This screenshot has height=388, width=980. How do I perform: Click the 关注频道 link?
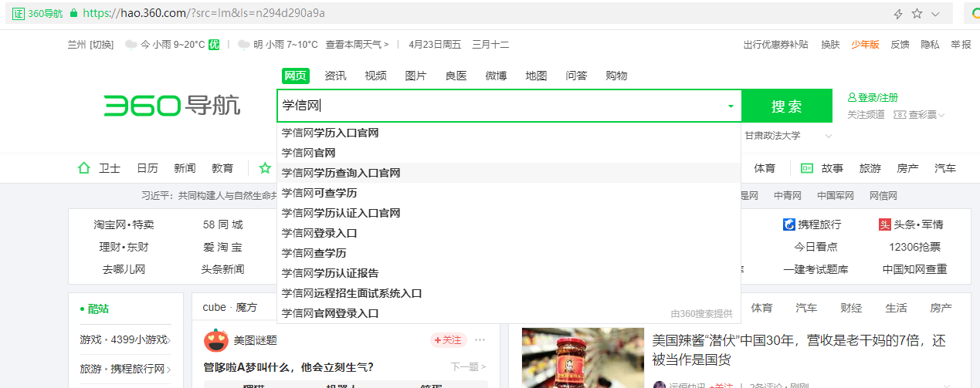tap(866, 114)
